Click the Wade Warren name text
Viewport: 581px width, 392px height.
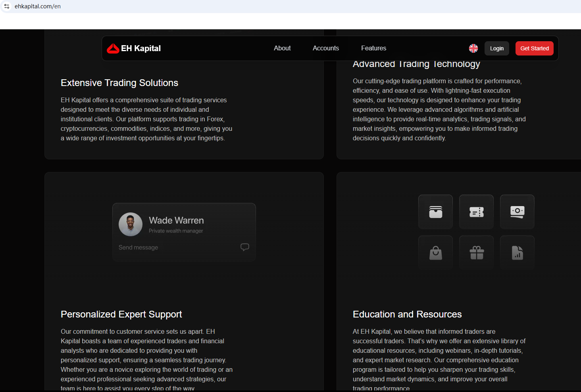176,220
